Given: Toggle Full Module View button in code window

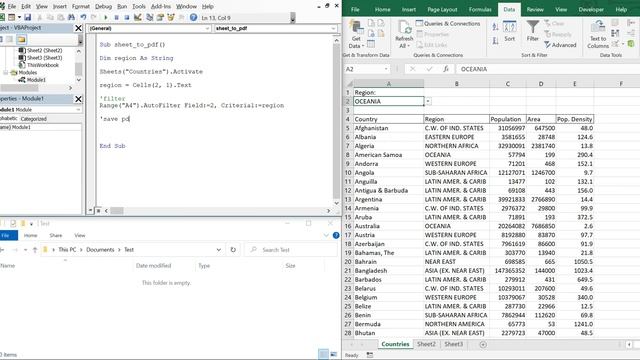Looking at the screenshot, I should click(98, 211).
